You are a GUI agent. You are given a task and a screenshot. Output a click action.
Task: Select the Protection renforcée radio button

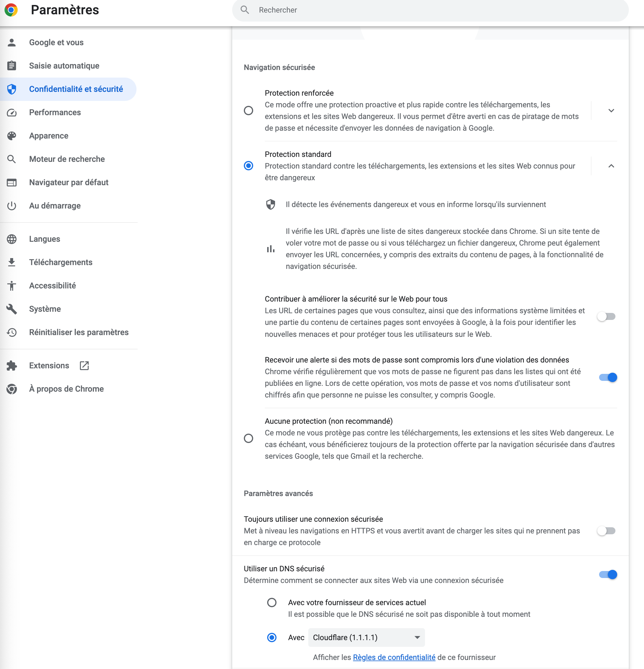coord(249,111)
